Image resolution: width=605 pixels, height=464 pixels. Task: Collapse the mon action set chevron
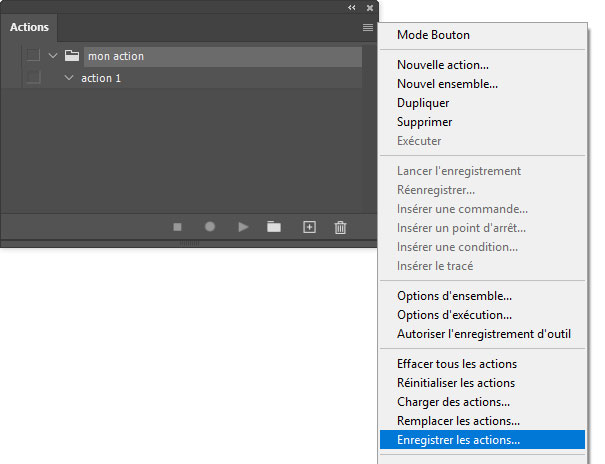pyautogui.click(x=53, y=56)
